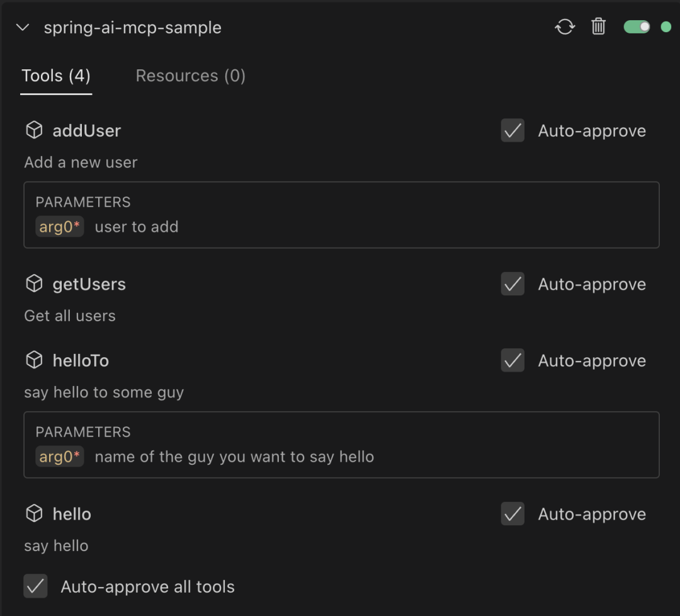Uncheck Auto-approve for helloTo
Viewport: 680px width, 616px height.
click(x=513, y=361)
